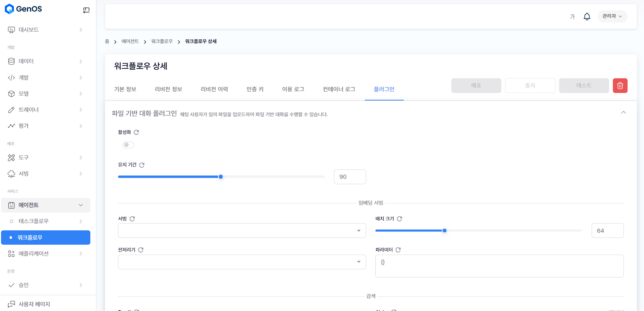Click reset icon beside 배치 크기
This screenshot has width=644, height=311.
[x=399, y=219]
